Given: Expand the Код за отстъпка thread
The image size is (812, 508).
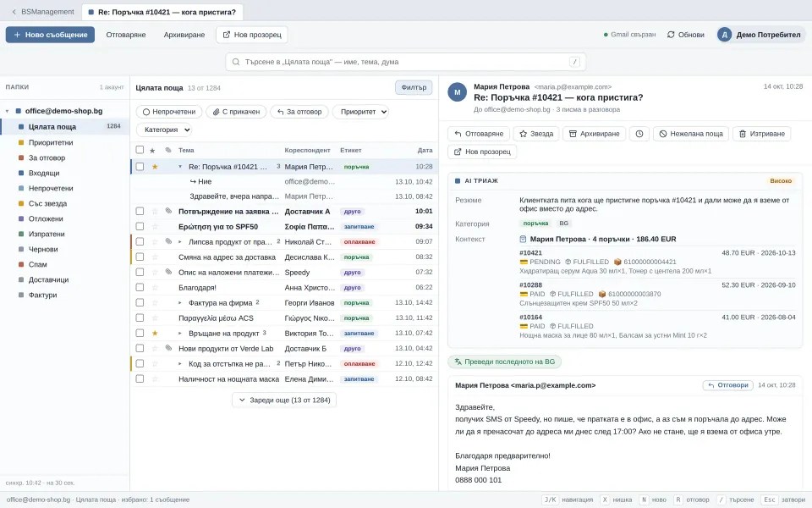Looking at the screenshot, I should click(180, 363).
